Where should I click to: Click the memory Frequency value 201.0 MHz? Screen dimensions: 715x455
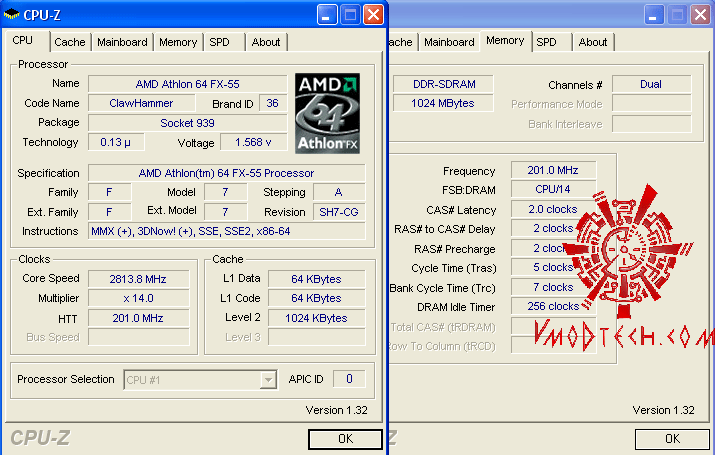(x=553, y=170)
